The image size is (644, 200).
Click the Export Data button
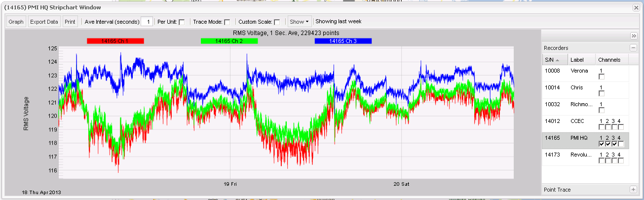(x=44, y=22)
